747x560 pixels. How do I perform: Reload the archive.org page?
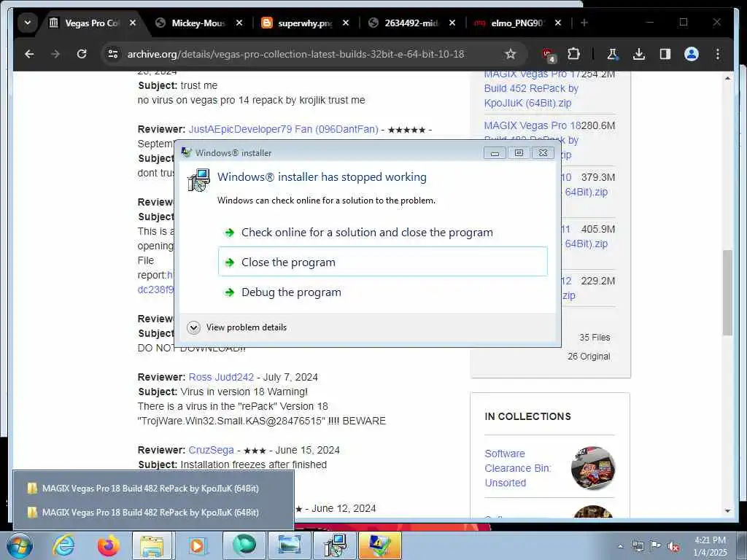[82, 54]
